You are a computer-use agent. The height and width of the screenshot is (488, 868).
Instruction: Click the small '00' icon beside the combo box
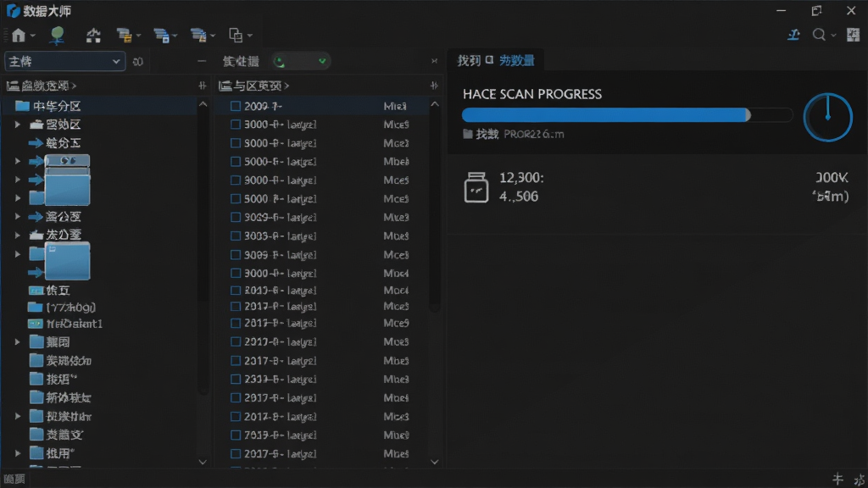click(138, 61)
